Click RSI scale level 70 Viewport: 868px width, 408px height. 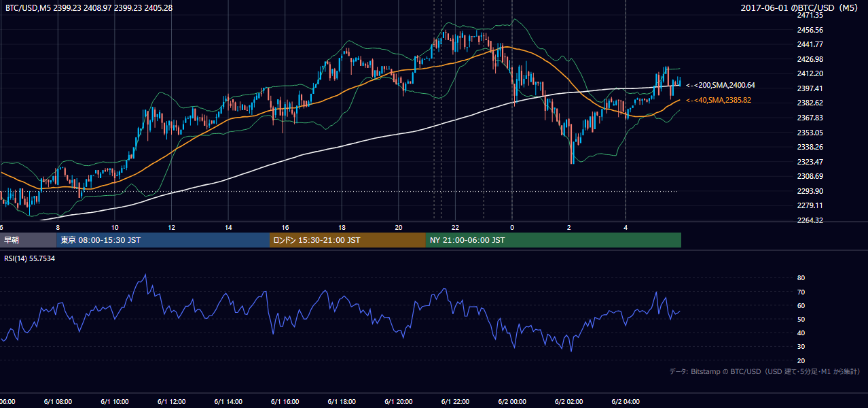801,292
